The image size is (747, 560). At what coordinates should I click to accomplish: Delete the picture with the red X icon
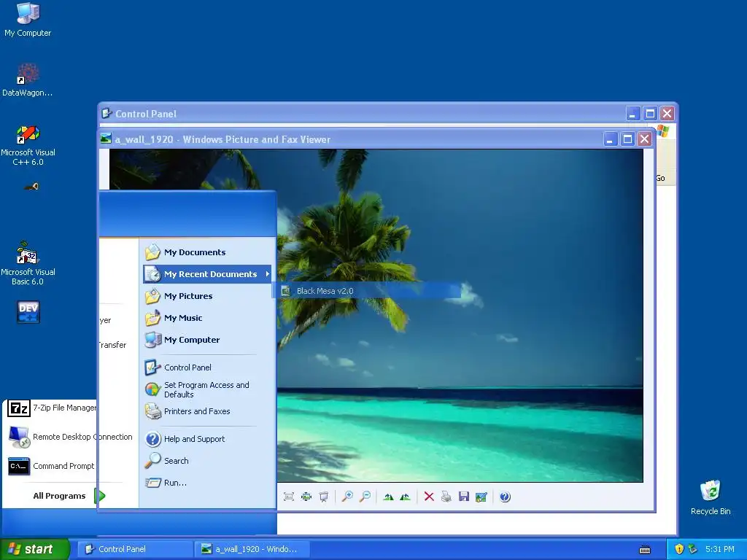pos(429,497)
